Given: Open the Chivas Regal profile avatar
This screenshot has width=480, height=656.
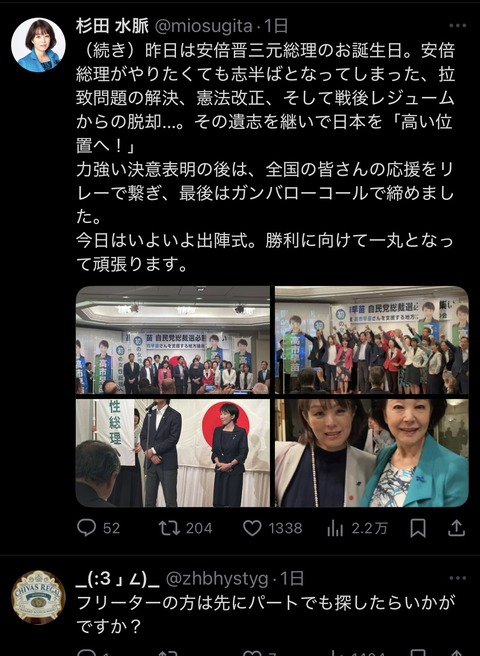Looking at the screenshot, I should 38,597.
